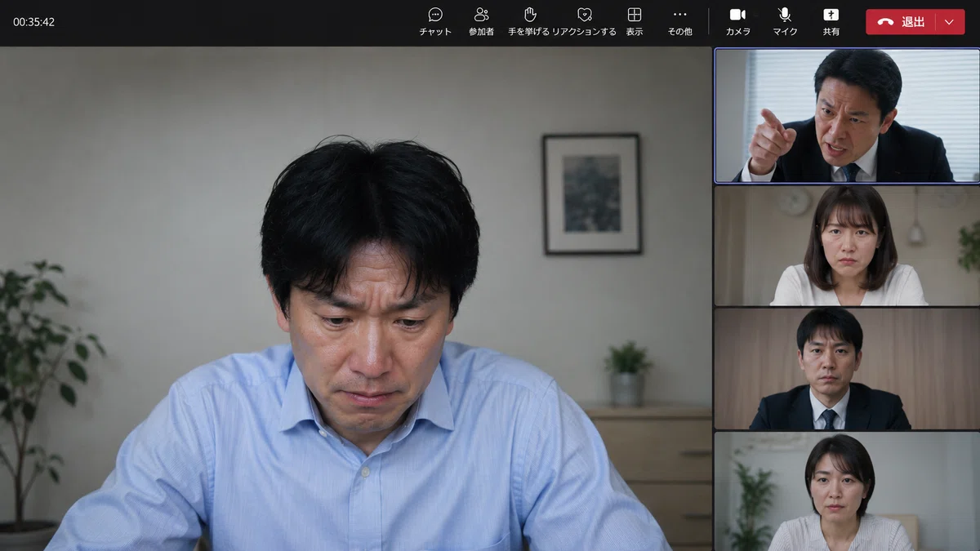Viewport: 980px width, 551px height.
Task: Click the main speaker video
Action: (x=355, y=299)
